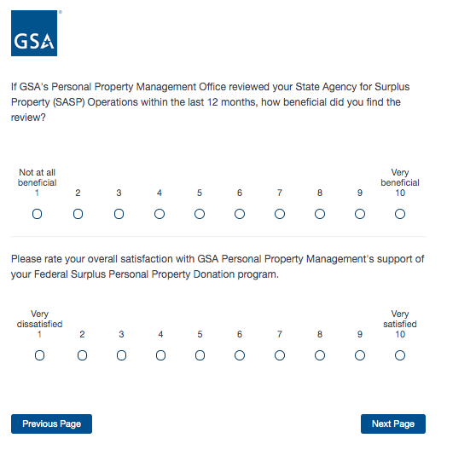Image resolution: width=476 pixels, height=461 pixels.
Task: Click the GSA logo
Action: [x=34, y=33]
